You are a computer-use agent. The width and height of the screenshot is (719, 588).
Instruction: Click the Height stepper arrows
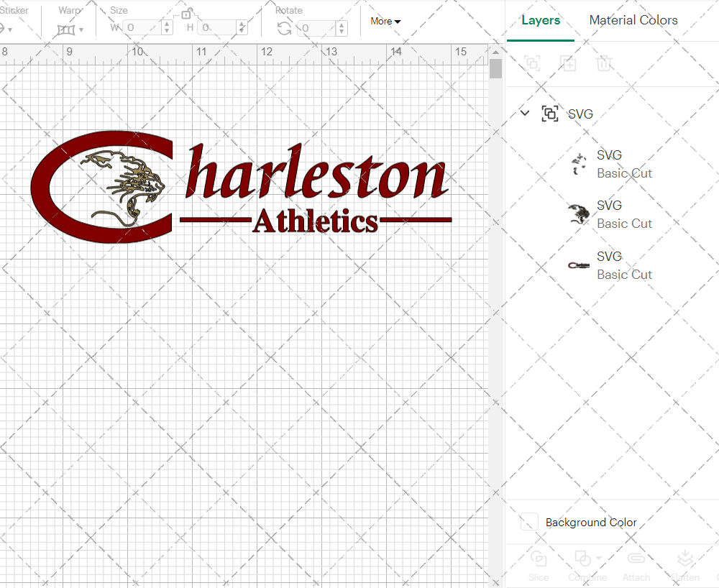(x=242, y=27)
